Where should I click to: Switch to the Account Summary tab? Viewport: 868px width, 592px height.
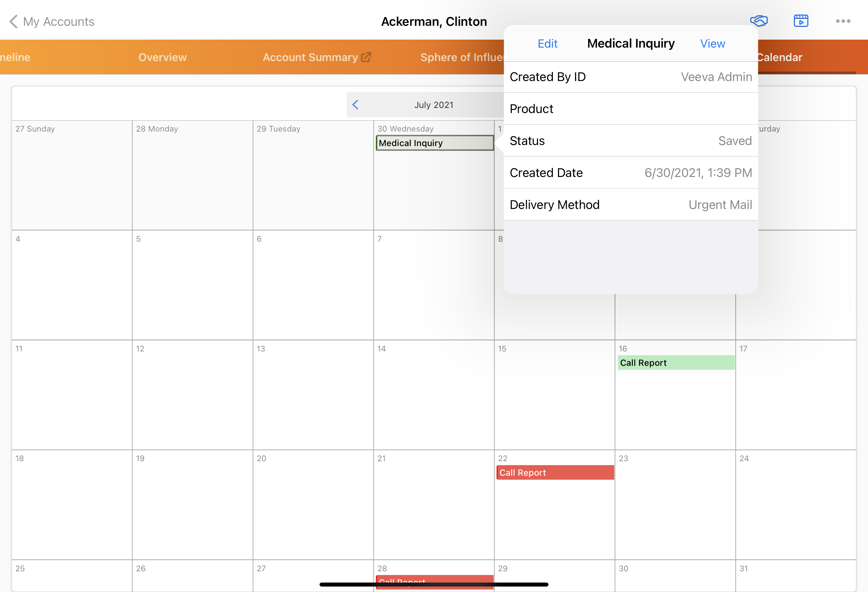pyautogui.click(x=310, y=57)
